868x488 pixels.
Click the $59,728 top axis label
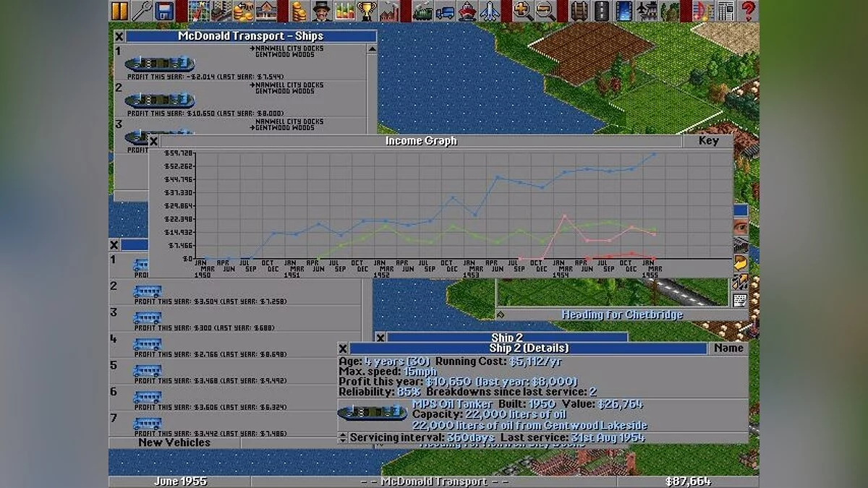[x=179, y=153]
